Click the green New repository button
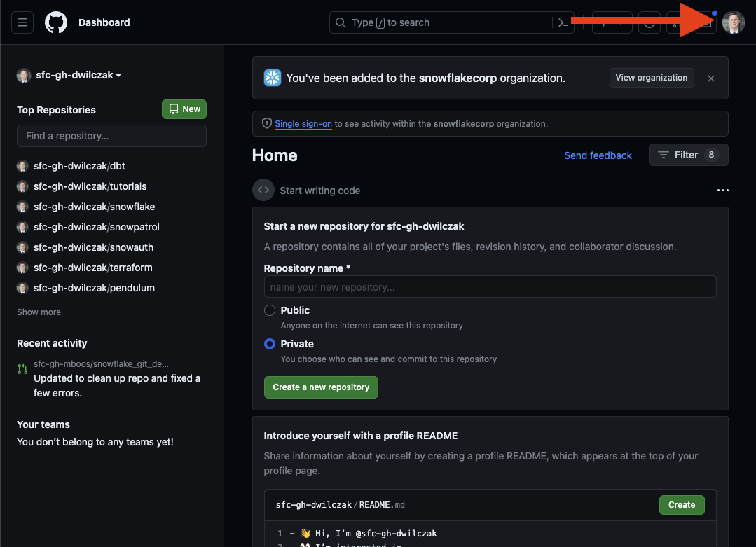Image resolution: width=756 pixels, height=547 pixels. coord(184,109)
